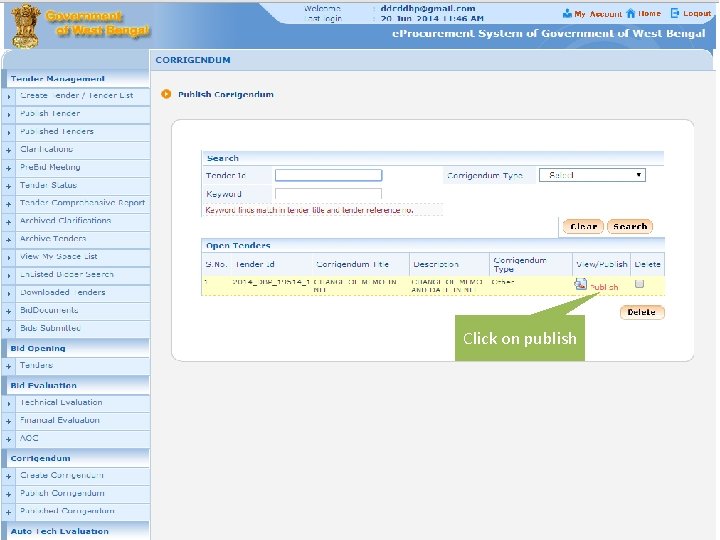720x540 pixels.
Task: Click the My Account person icon
Action: 567,14
